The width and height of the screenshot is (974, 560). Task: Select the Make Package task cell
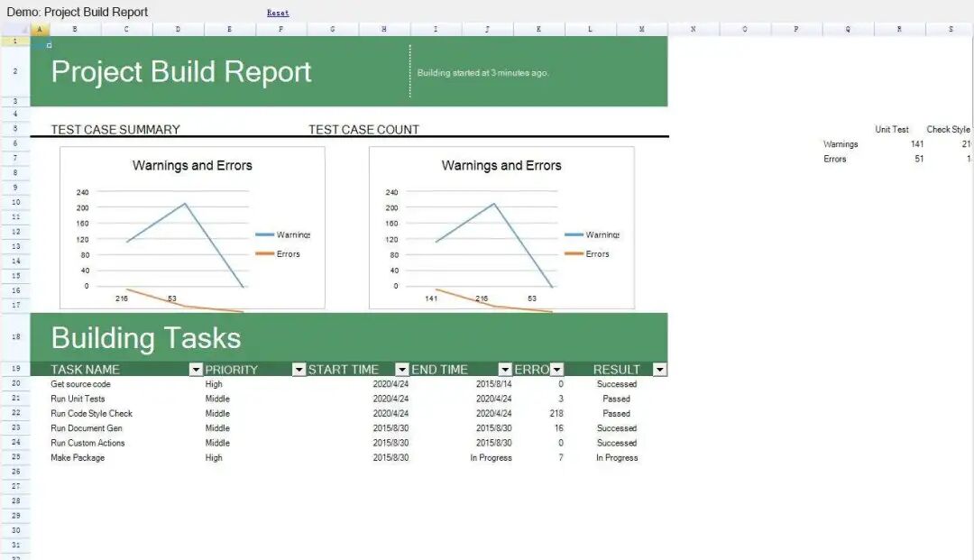(78, 458)
